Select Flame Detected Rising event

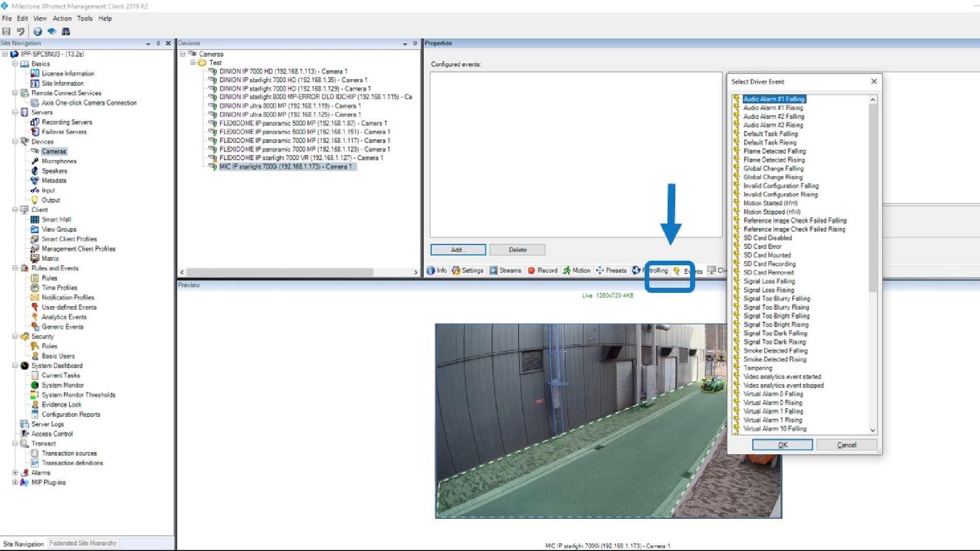774,160
